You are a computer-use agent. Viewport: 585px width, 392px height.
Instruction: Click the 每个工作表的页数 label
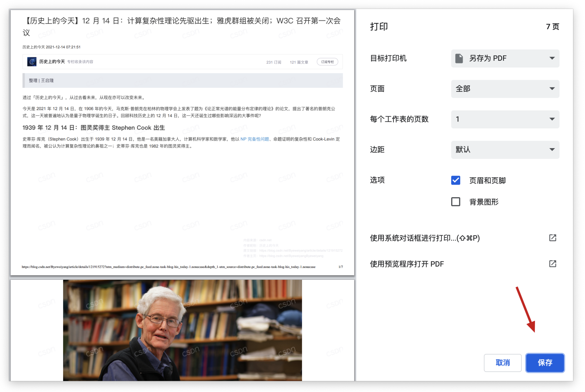tap(399, 119)
